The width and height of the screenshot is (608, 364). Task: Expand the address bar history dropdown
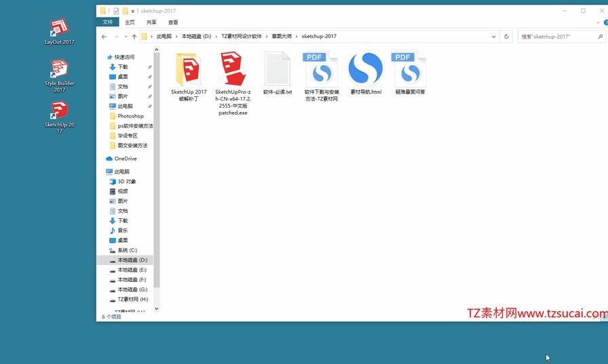493,37
